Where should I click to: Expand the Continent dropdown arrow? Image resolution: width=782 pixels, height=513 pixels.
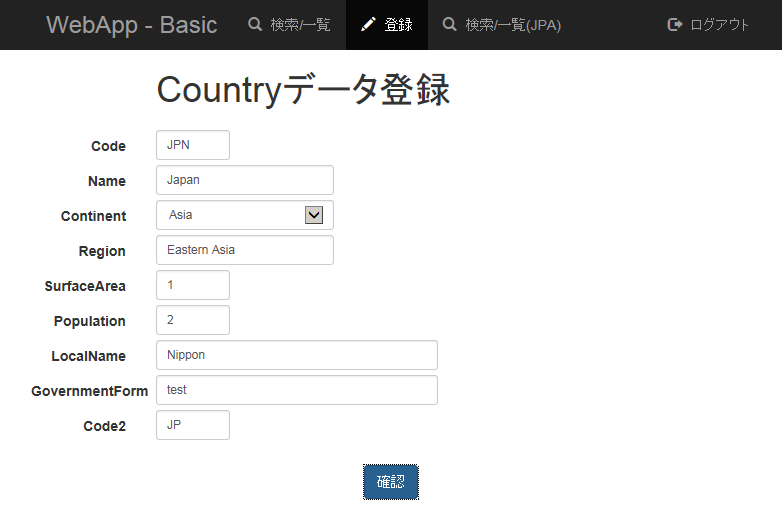[314, 215]
